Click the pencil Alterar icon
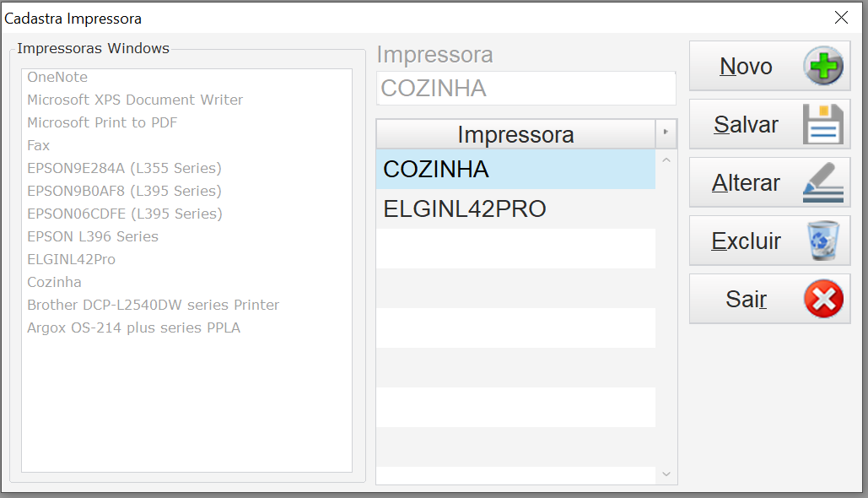This screenshot has height=498, width=868. 822,183
